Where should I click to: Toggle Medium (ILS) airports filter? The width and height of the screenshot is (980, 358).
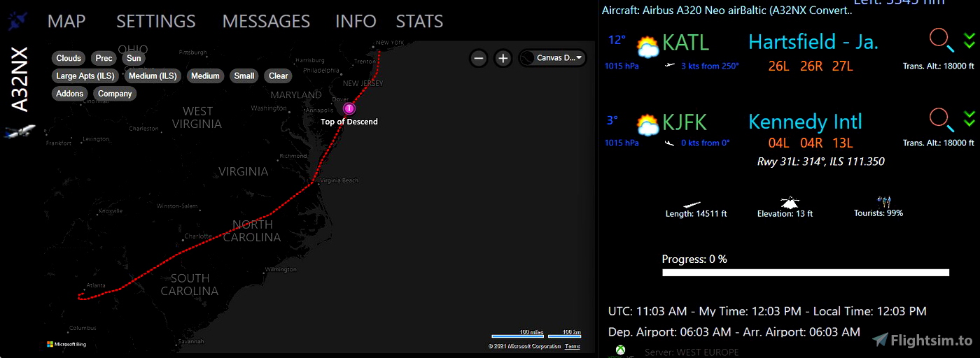pyautogui.click(x=153, y=76)
